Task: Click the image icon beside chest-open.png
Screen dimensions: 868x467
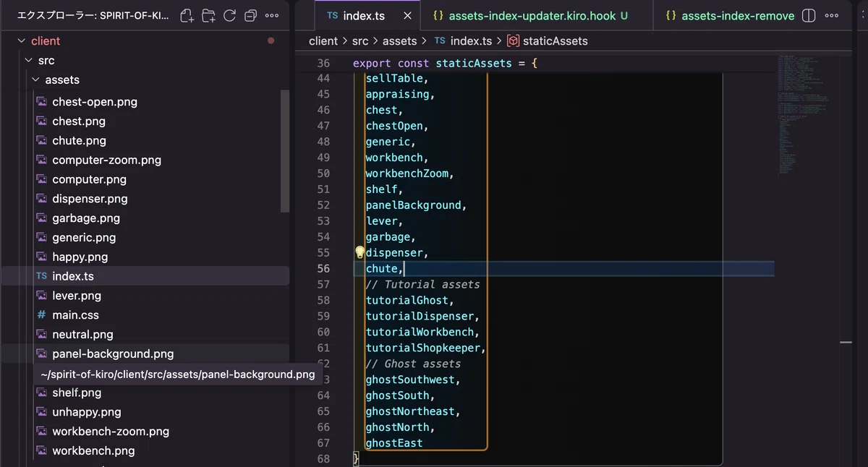Action: pos(41,102)
